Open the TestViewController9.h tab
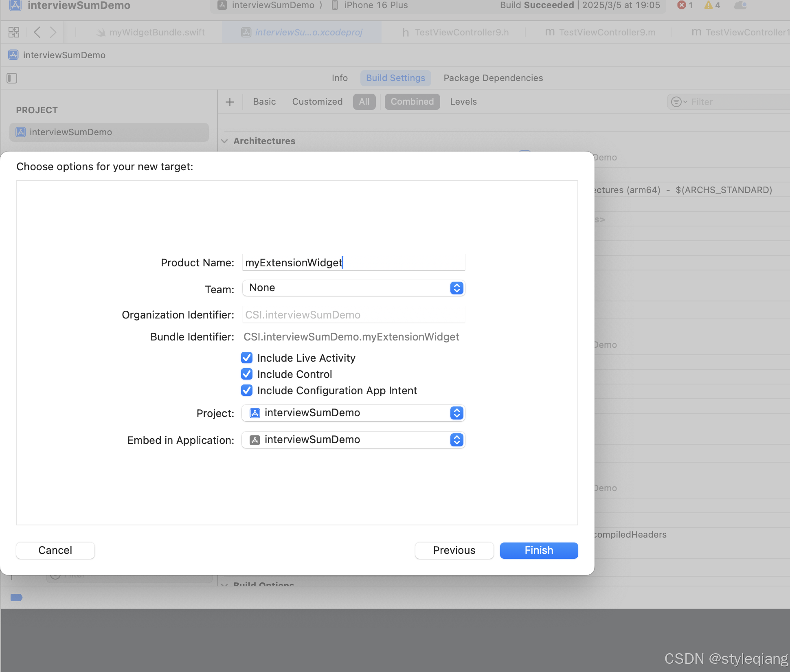 click(455, 32)
